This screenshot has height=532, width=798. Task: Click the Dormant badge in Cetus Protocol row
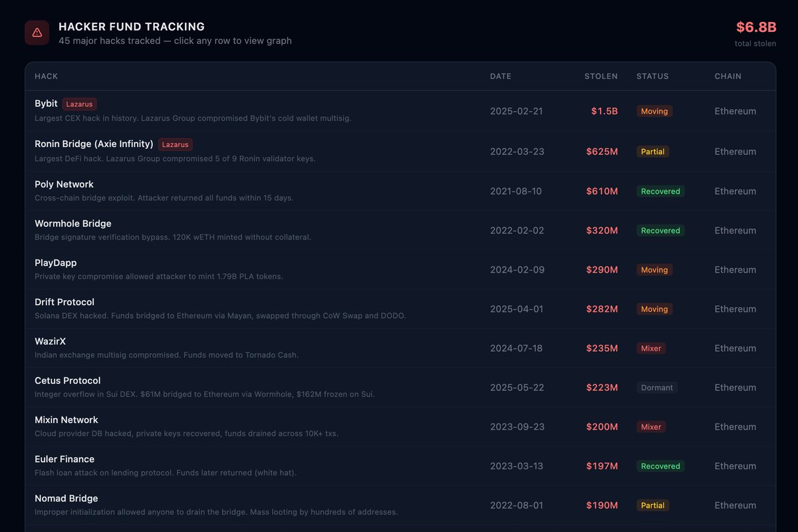coord(657,387)
